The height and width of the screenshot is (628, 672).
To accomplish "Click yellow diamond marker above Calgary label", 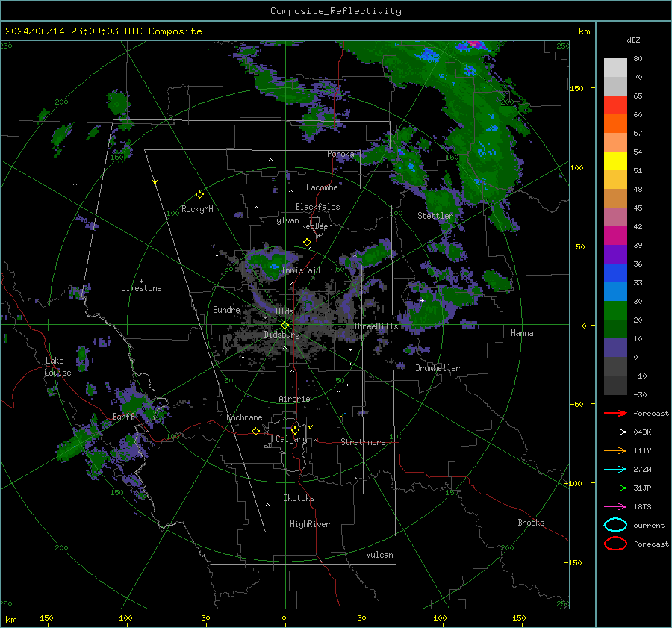I will [x=295, y=430].
